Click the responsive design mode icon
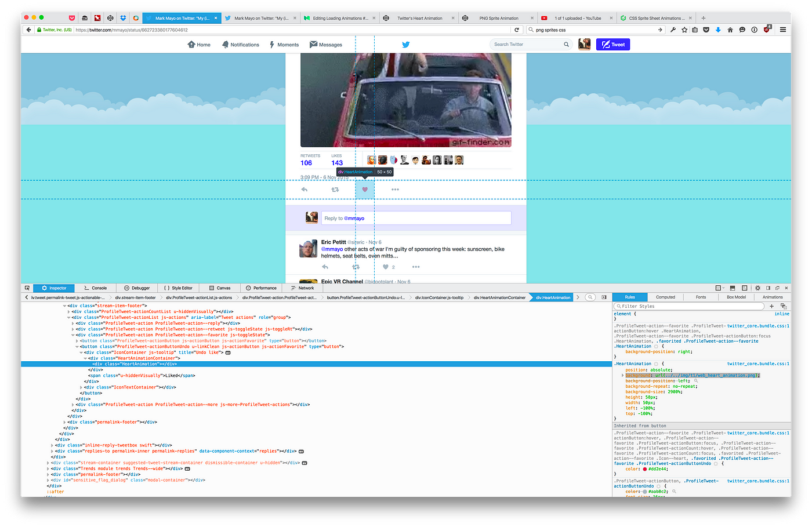 pyautogui.click(x=745, y=288)
